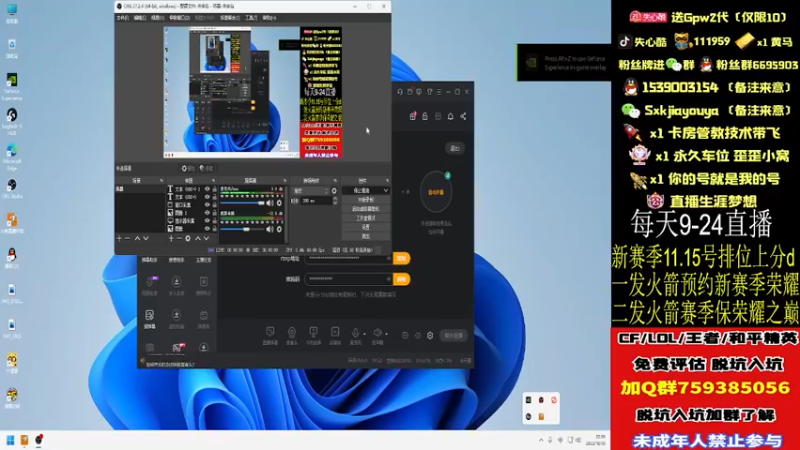Move scene down in Scenes dock
Image resolution: width=800 pixels, height=450 pixels.
[x=145, y=238]
